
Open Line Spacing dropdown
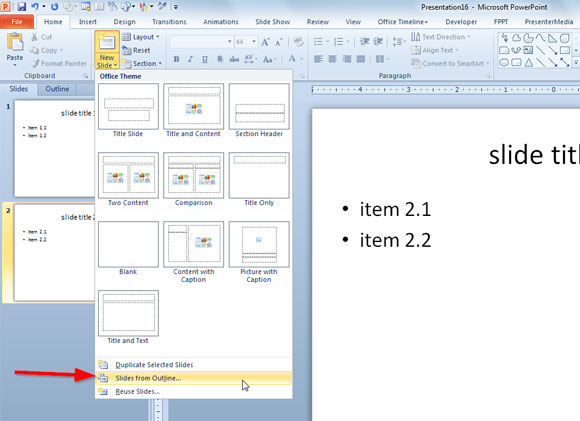(399, 41)
